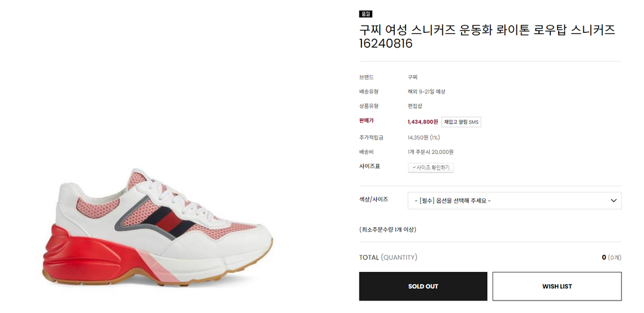Click the brand value 구찌
This screenshot has height=313, width=644.
413,78
